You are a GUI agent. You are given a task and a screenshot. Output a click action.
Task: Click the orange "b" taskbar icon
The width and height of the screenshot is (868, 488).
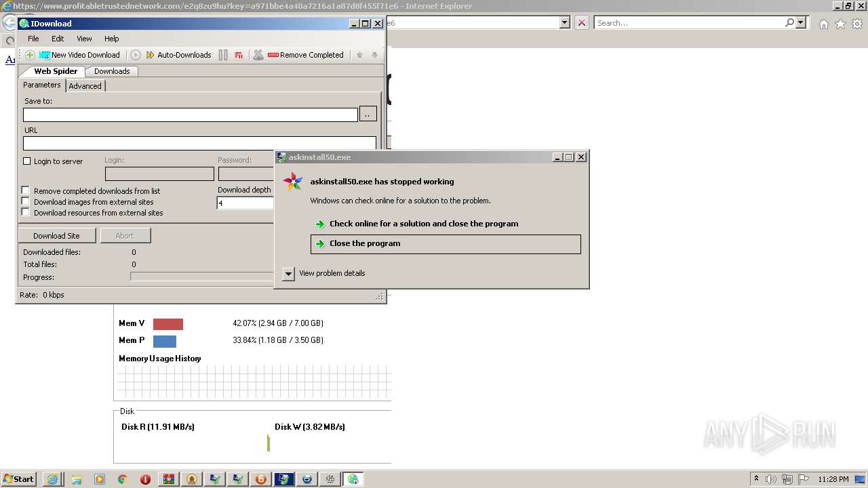coord(261,479)
